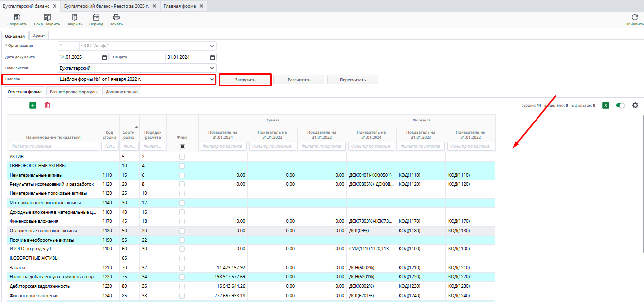This screenshot has width=644, height=302.
Task: Expand the Шаблон dropdown
Action: coord(212,79)
